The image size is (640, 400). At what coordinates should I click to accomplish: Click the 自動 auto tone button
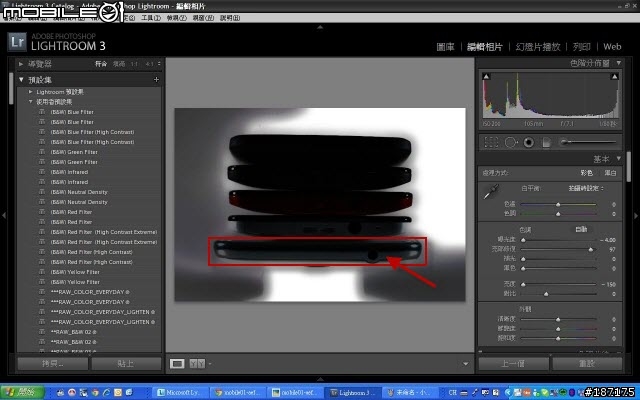(581, 229)
